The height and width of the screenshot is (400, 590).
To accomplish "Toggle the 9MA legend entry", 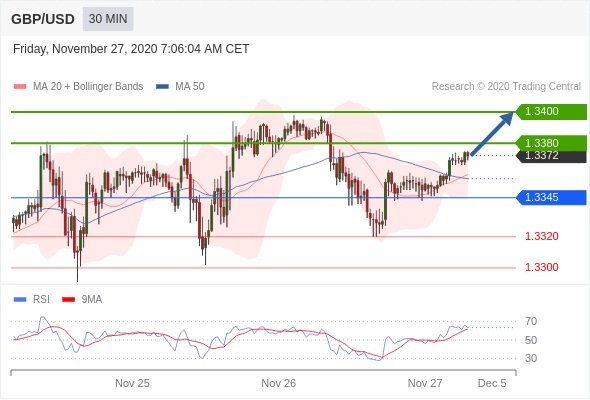I will click(x=82, y=300).
